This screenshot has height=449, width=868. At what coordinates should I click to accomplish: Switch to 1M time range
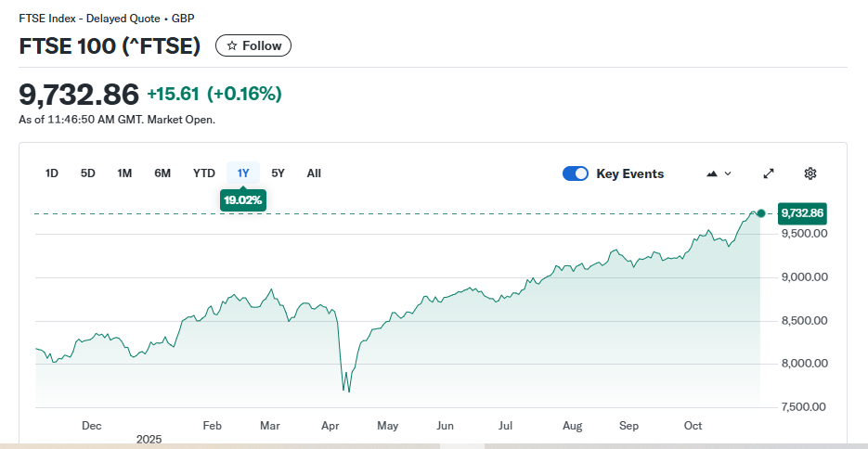tap(124, 173)
